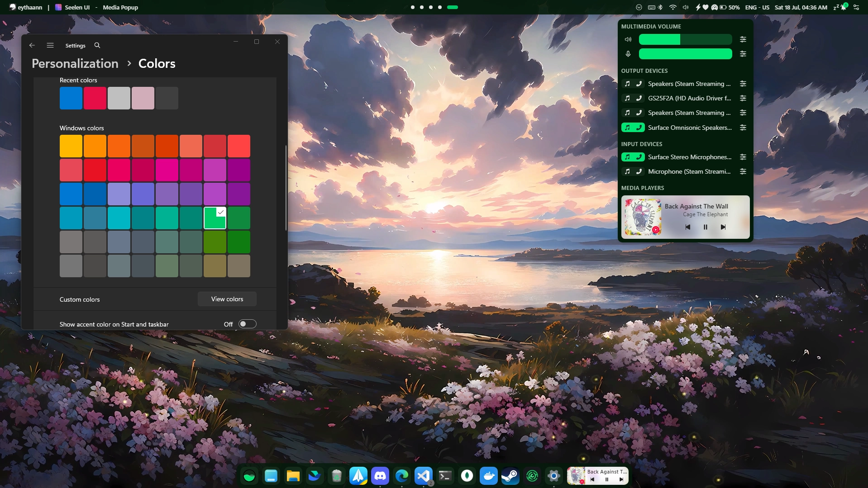Viewport: 868px width, 488px height.
Task: Set Microphone (Steam Streaming) as communications input
Action: [x=639, y=171]
